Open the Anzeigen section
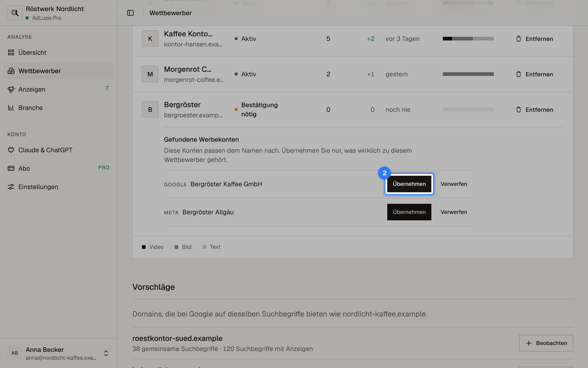 [x=58, y=89]
